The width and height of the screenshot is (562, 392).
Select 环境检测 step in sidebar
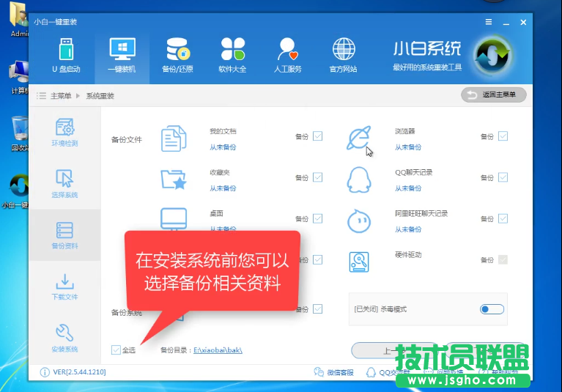pos(65,132)
